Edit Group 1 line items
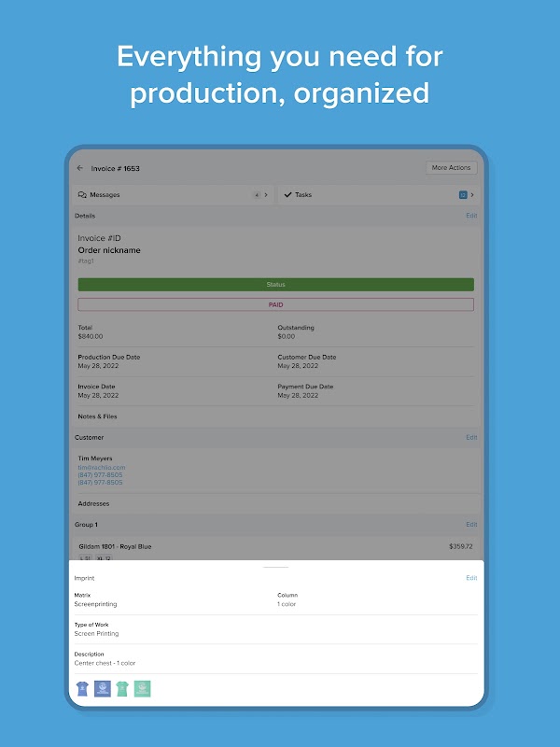The height and width of the screenshot is (747, 560). [x=471, y=525]
